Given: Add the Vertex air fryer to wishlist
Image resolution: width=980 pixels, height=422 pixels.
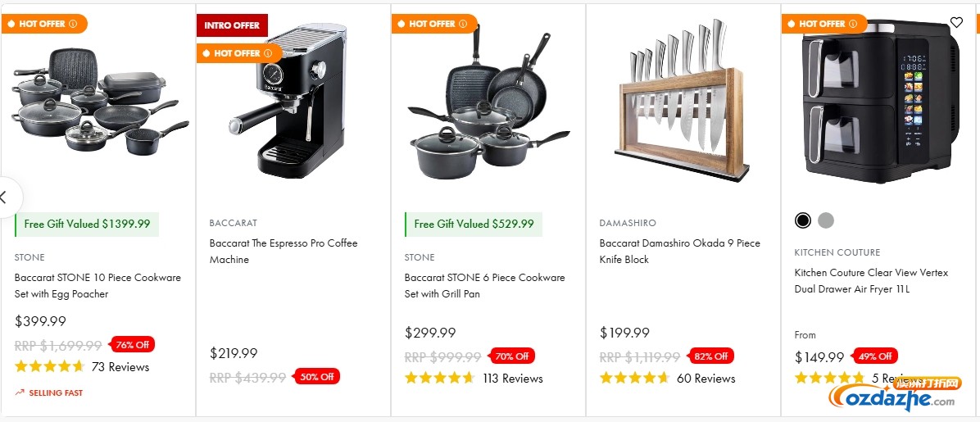Looking at the screenshot, I should (x=955, y=23).
